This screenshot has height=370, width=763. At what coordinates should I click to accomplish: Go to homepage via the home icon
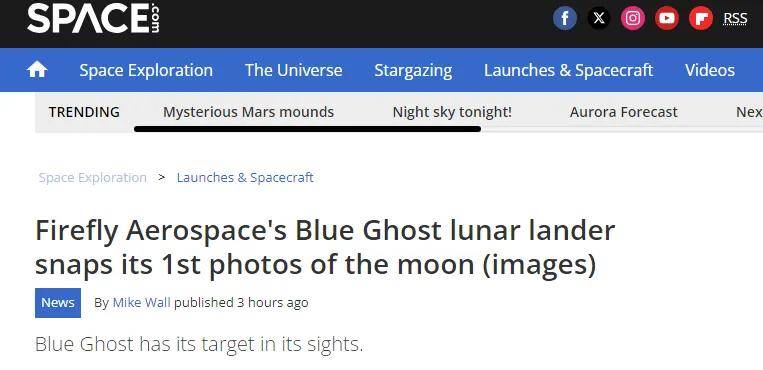37,70
